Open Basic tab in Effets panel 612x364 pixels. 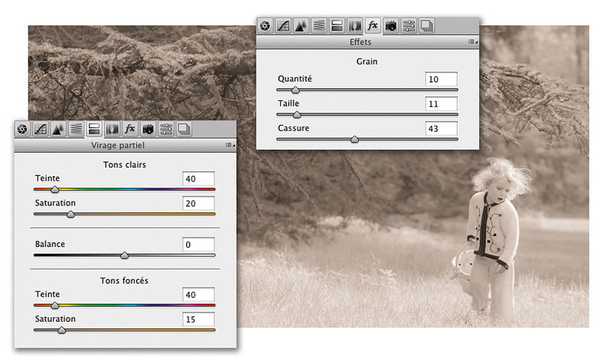(266, 26)
